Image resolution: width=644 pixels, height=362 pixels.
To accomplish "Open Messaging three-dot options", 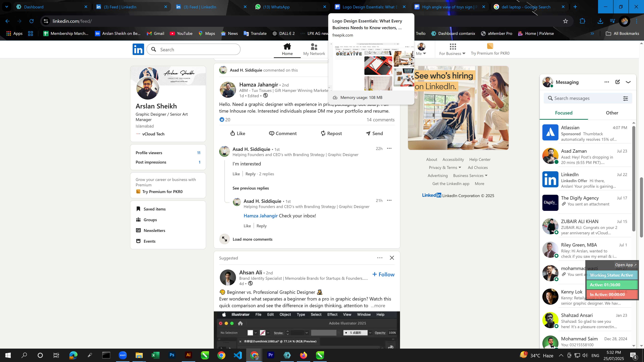I will (606, 82).
